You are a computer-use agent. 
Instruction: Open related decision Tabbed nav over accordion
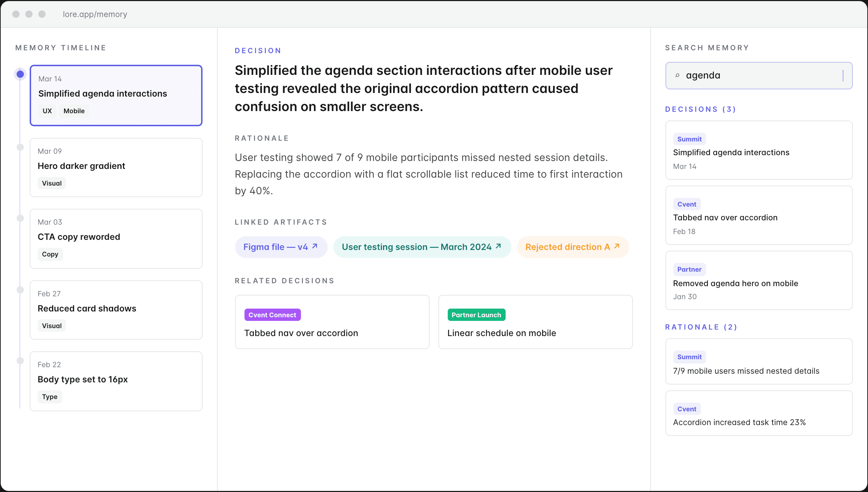[332, 322]
